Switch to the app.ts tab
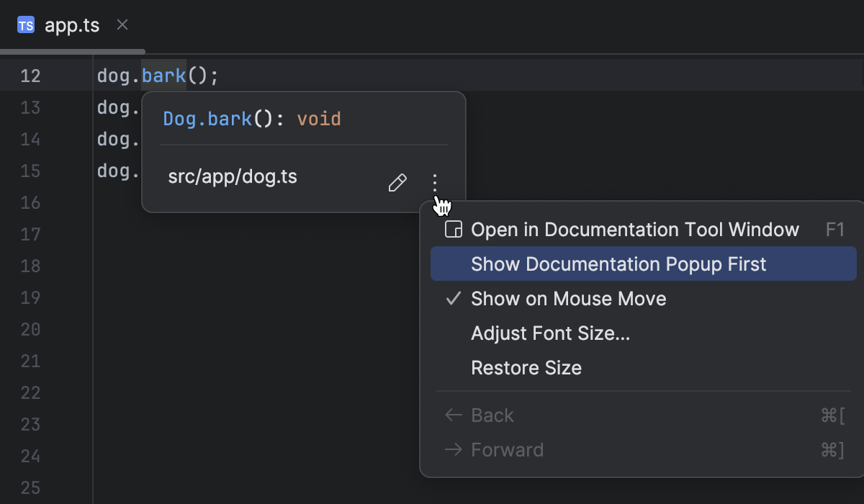The height and width of the screenshot is (504, 864). 72,26
